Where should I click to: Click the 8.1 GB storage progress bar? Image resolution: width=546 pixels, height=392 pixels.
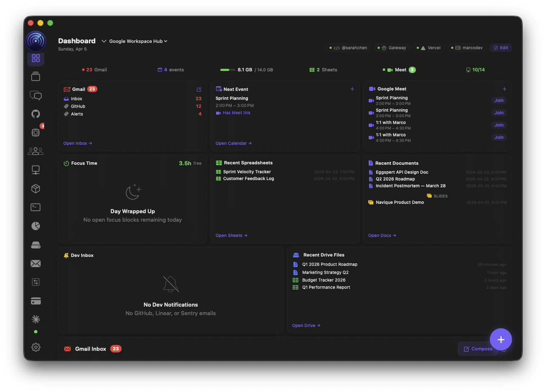[227, 70]
